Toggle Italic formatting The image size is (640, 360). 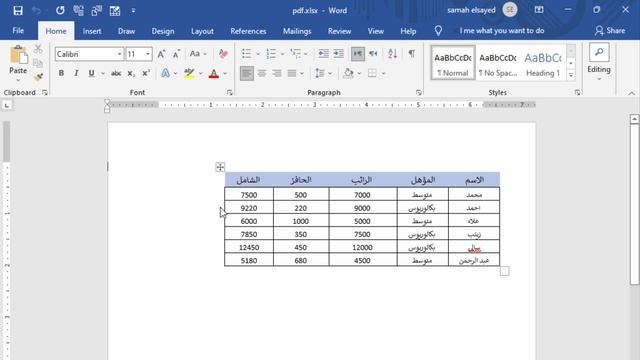point(76,73)
